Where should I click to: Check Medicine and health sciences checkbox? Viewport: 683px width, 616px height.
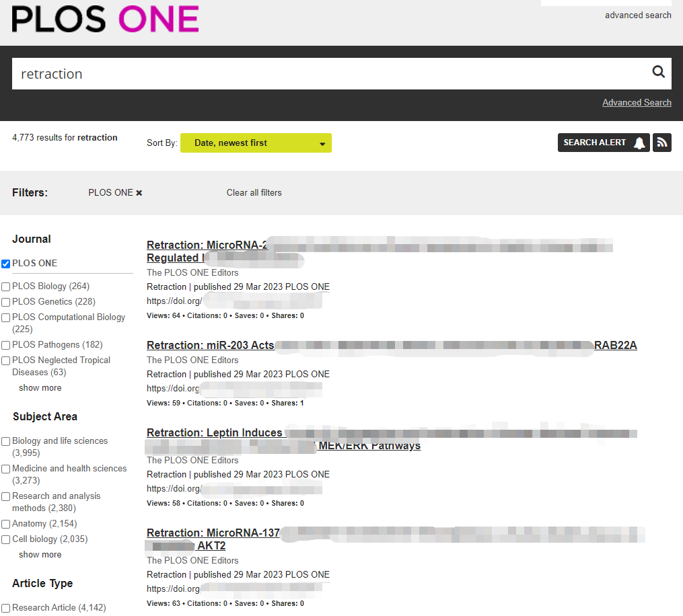(x=5, y=469)
